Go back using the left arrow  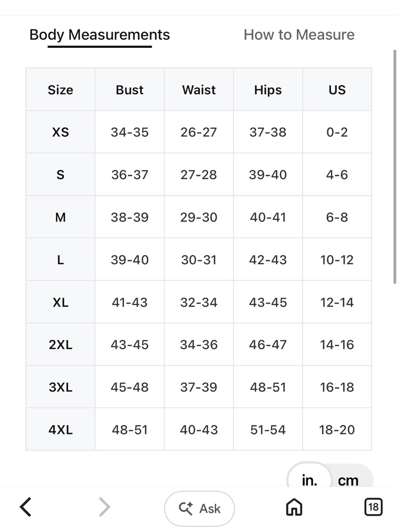pos(26,507)
